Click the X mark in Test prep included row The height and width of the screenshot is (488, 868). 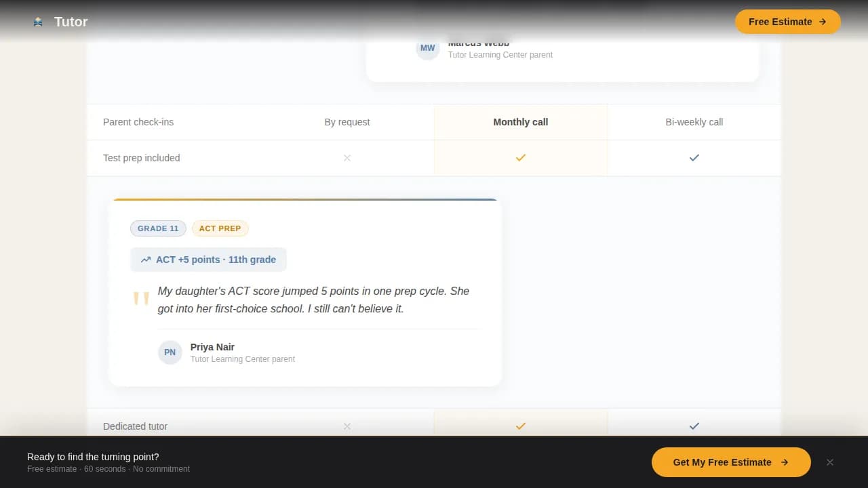point(347,158)
